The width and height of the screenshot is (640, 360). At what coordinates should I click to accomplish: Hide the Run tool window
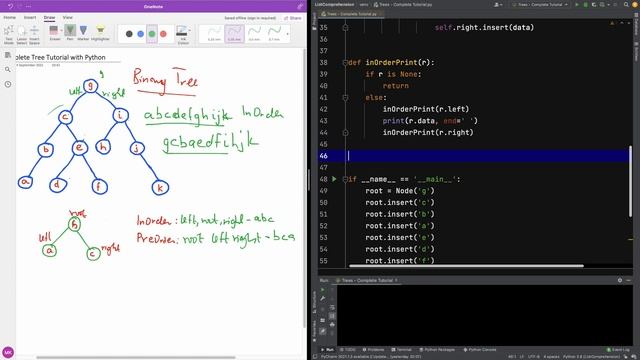pyautogui.click(x=629, y=280)
